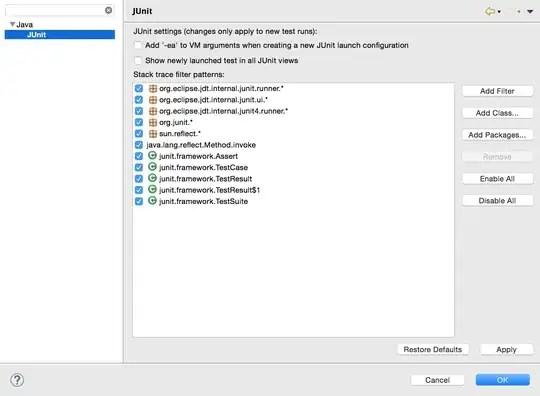540x396 pixels.
Task: Select the java.lang.reflect.Method.invoke row text
Action: coord(201,145)
